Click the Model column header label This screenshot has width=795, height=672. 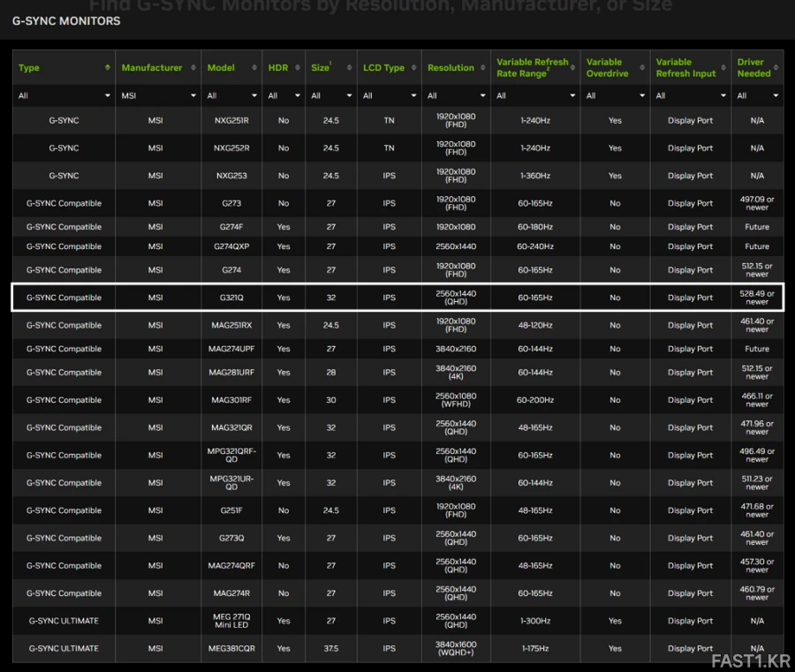[x=221, y=67]
